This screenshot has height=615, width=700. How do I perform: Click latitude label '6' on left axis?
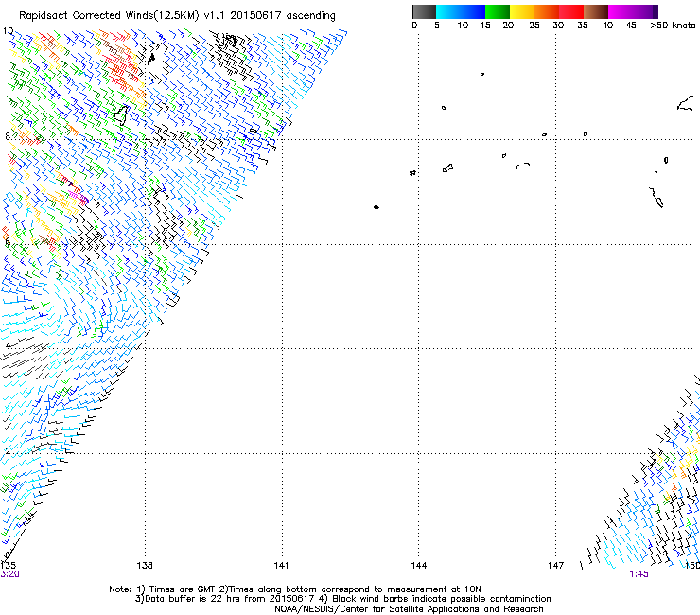pos(8,241)
